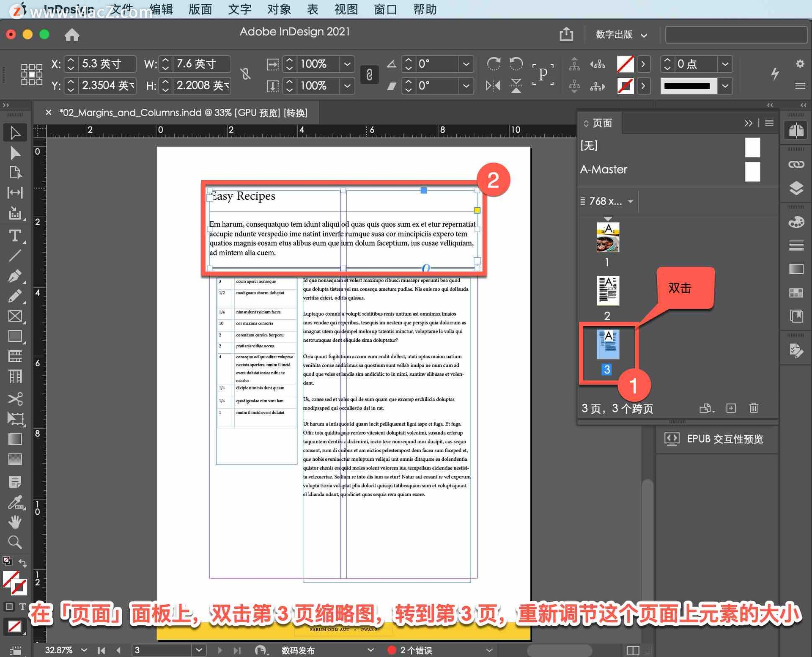The height and width of the screenshot is (657, 812).
Task: Open the Links panel icon
Action: point(796,165)
